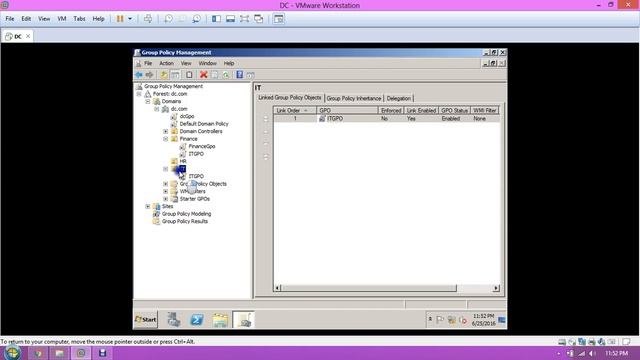Open Server Manager from guest taskbar
Image resolution: width=640 pixels, height=360 pixels.
(173, 320)
